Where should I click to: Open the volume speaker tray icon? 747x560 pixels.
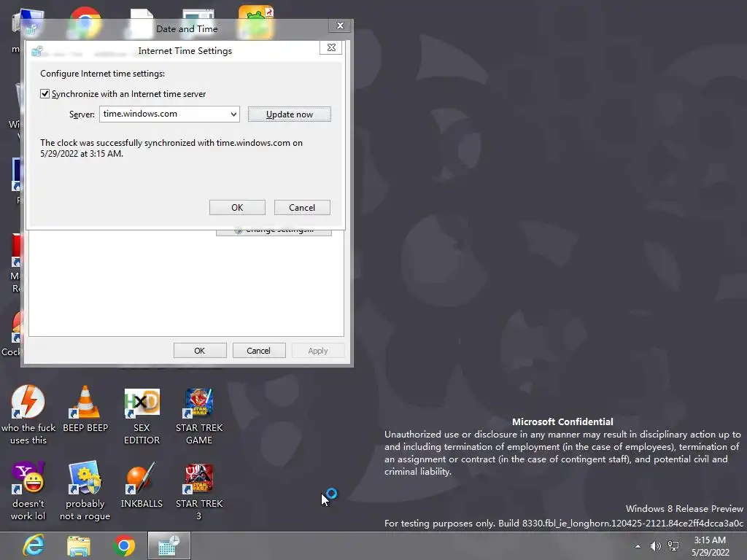coord(656,546)
